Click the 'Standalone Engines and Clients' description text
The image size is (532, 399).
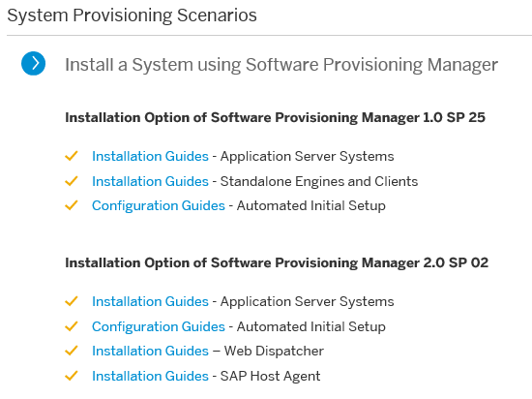point(319,181)
